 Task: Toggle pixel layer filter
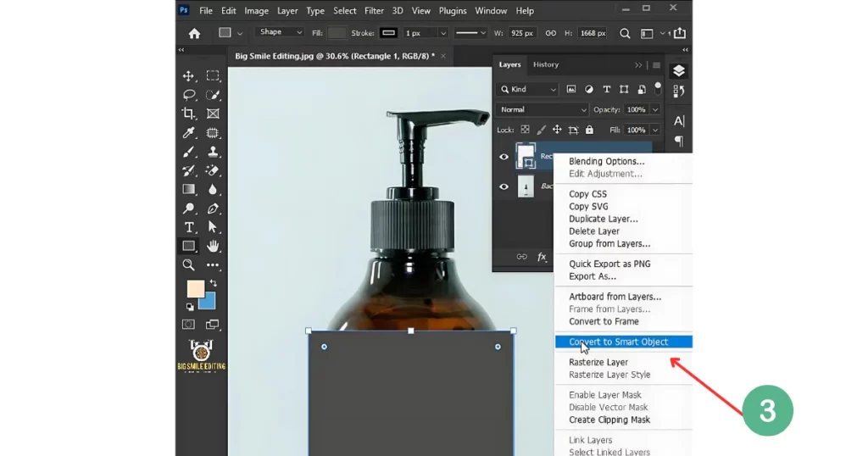pyautogui.click(x=571, y=89)
